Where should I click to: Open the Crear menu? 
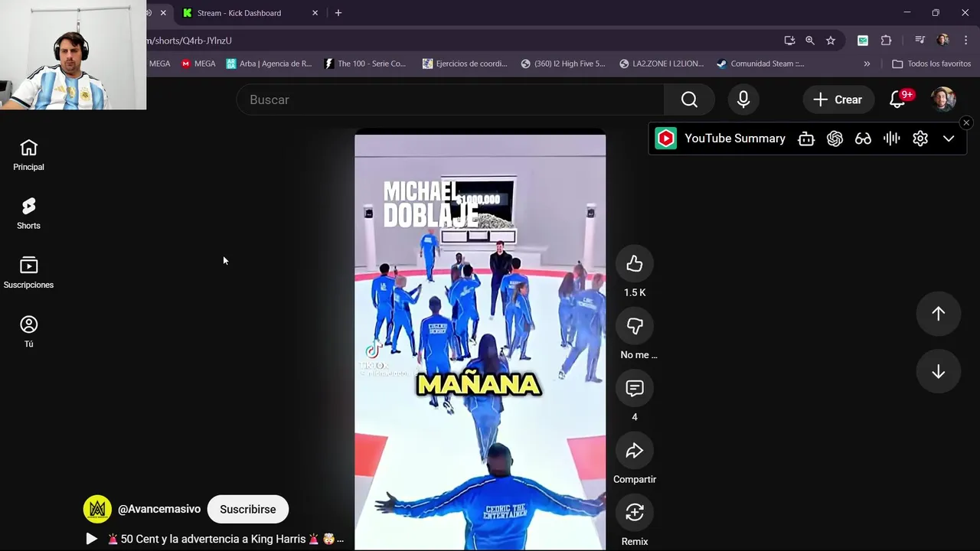point(838,99)
